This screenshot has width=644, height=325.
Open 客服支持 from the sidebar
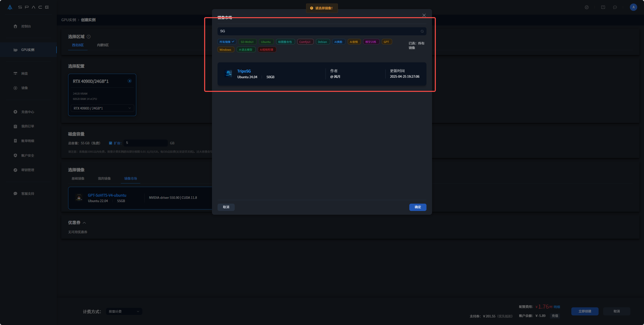click(28, 194)
